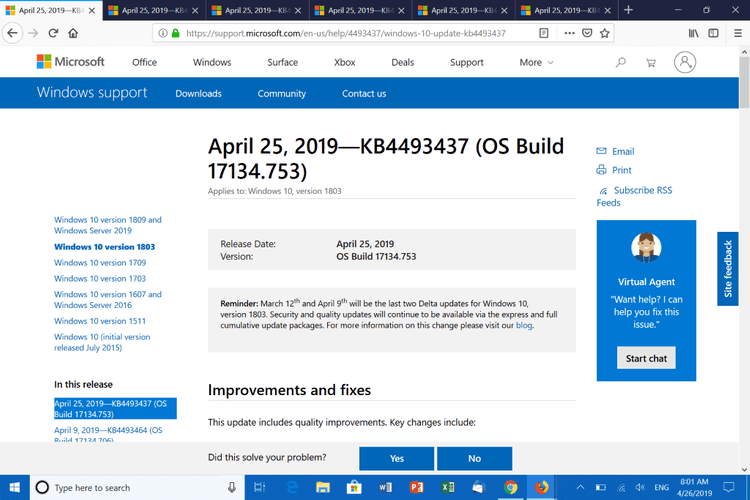Select Windows 10 version 1809 and Server 2019

point(108,225)
